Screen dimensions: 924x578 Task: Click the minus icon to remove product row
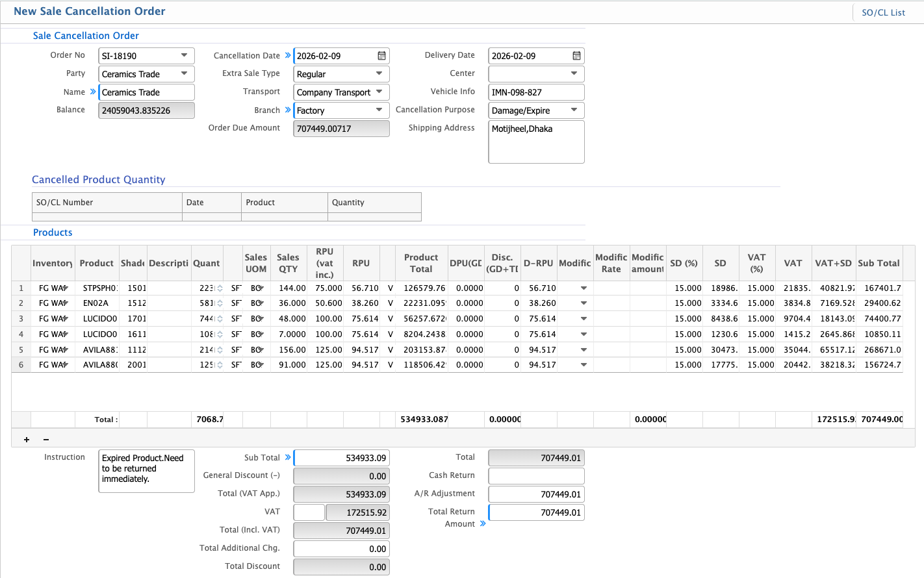[46, 440]
